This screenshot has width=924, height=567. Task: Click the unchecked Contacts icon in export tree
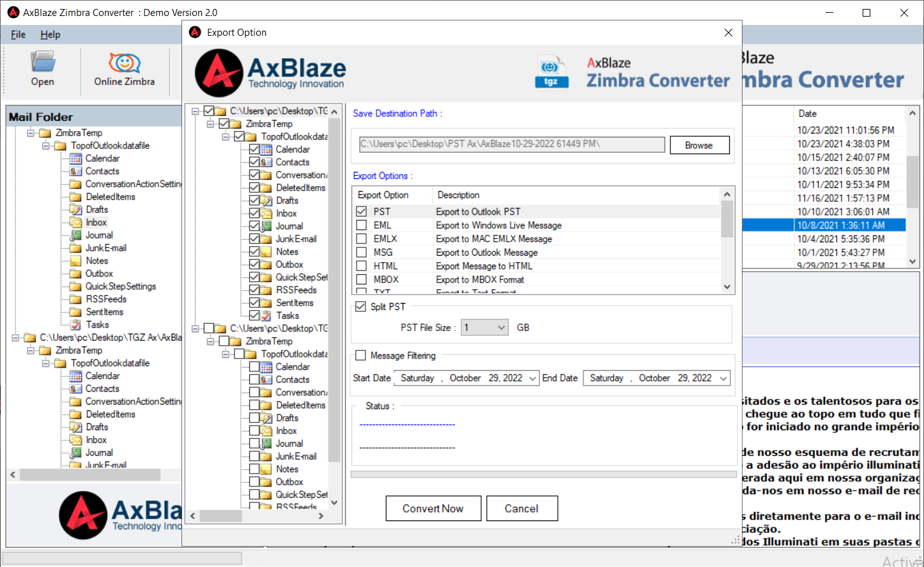(x=266, y=380)
